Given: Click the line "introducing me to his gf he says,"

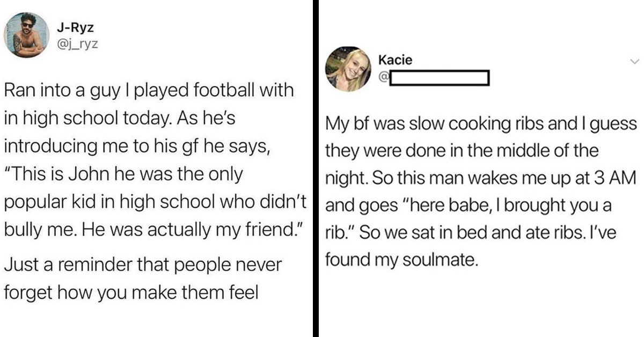Looking at the screenshot, I should [136, 145].
